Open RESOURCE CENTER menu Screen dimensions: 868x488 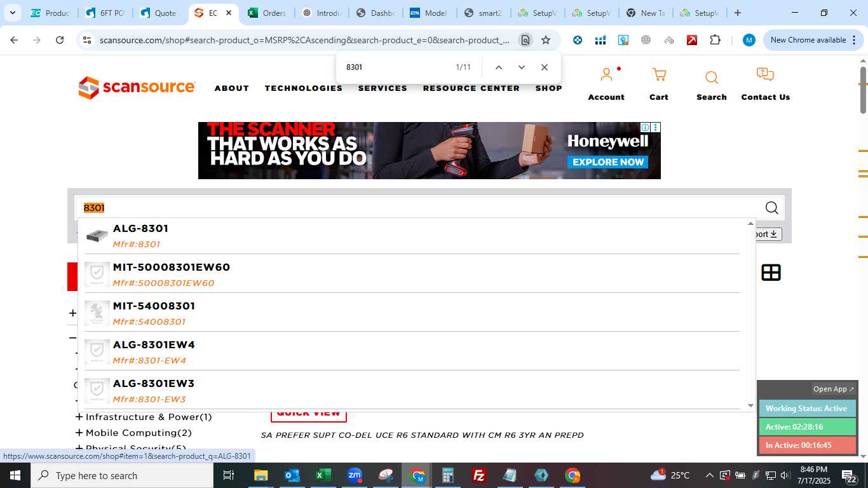[471, 88]
